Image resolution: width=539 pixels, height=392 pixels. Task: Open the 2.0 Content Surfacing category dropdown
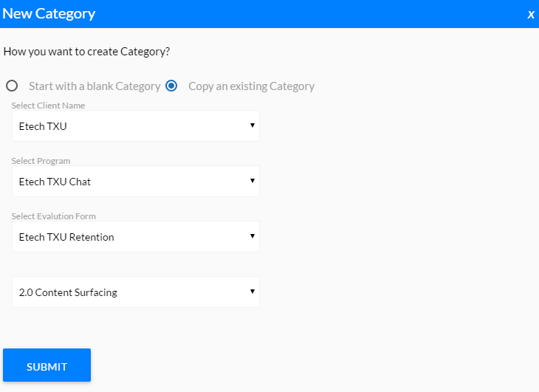coord(136,292)
